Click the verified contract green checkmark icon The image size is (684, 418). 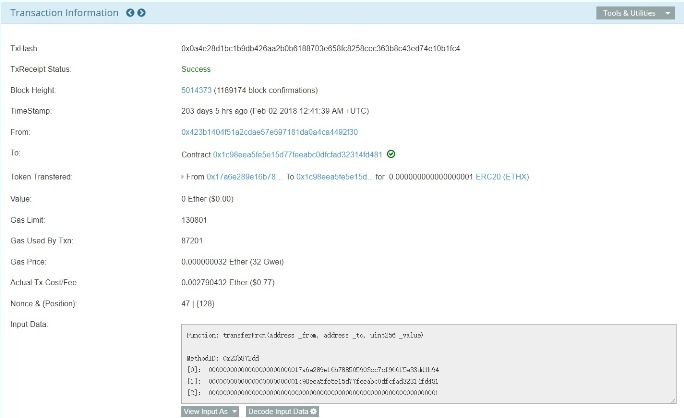click(x=391, y=154)
